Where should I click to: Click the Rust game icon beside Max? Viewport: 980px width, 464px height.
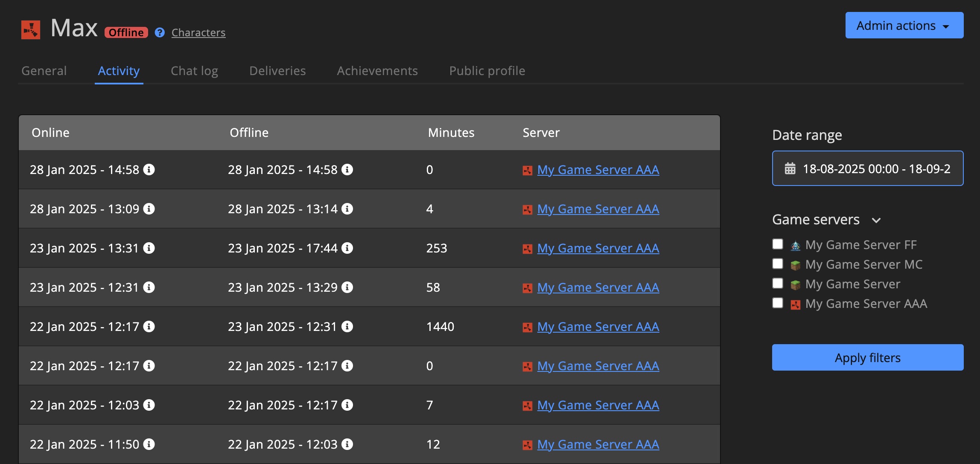coord(31,30)
